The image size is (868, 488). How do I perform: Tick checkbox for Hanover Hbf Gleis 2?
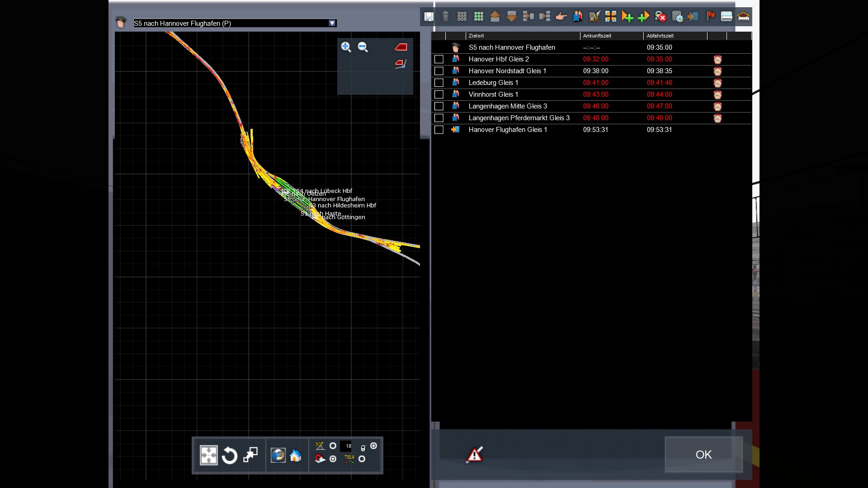pos(439,59)
